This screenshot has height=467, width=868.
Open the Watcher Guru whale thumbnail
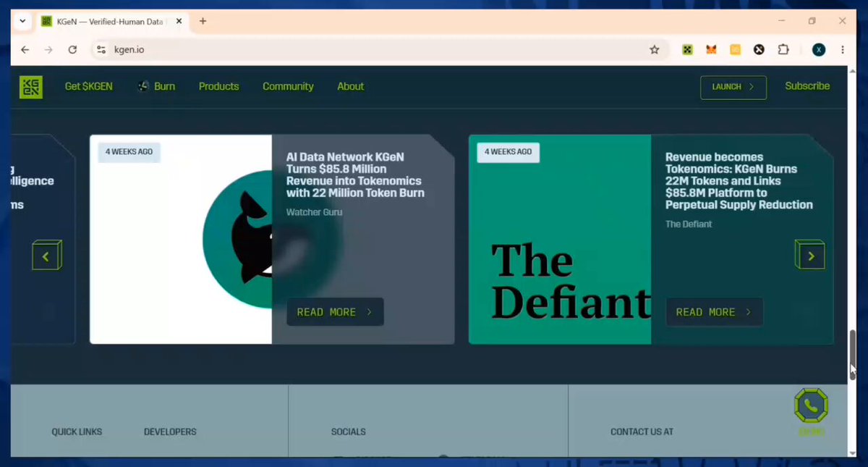pos(181,239)
